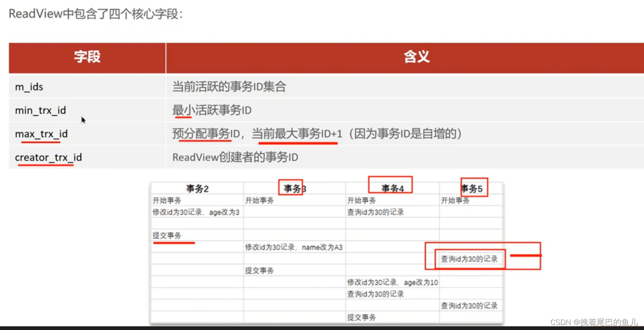Image resolution: width=644 pixels, height=330 pixels.
Task: Click the "creator_trx_id" field cell
Action: click(x=87, y=158)
